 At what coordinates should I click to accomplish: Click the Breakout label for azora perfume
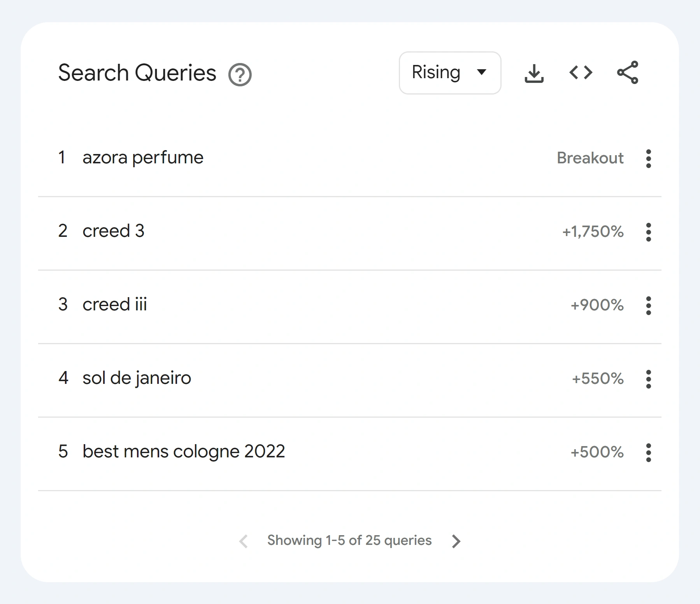click(590, 158)
